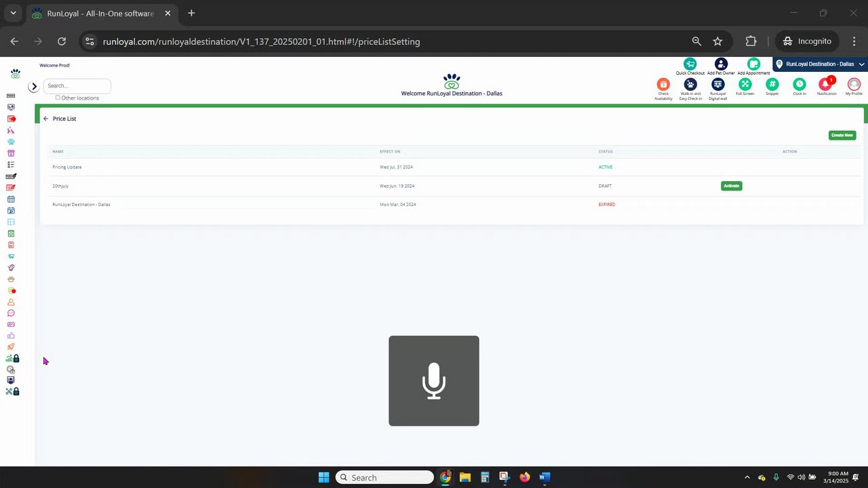Click into the Search... field
The image size is (868, 488).
click(x=77, y=86)
